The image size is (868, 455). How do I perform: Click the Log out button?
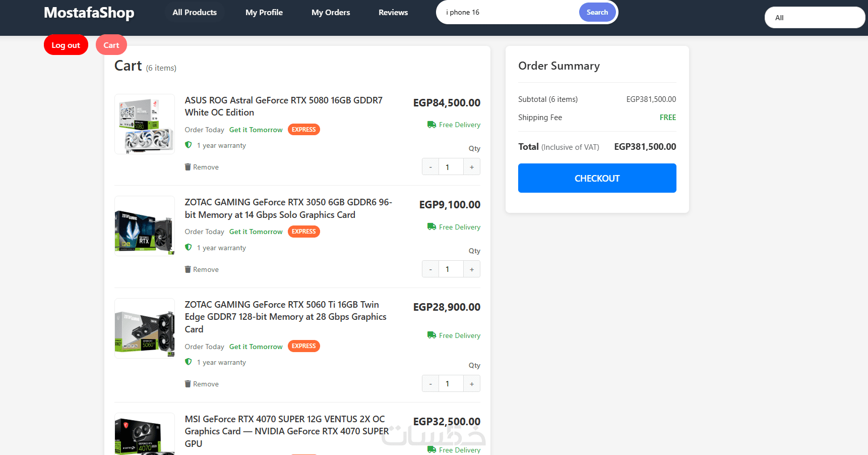[66, 45]
